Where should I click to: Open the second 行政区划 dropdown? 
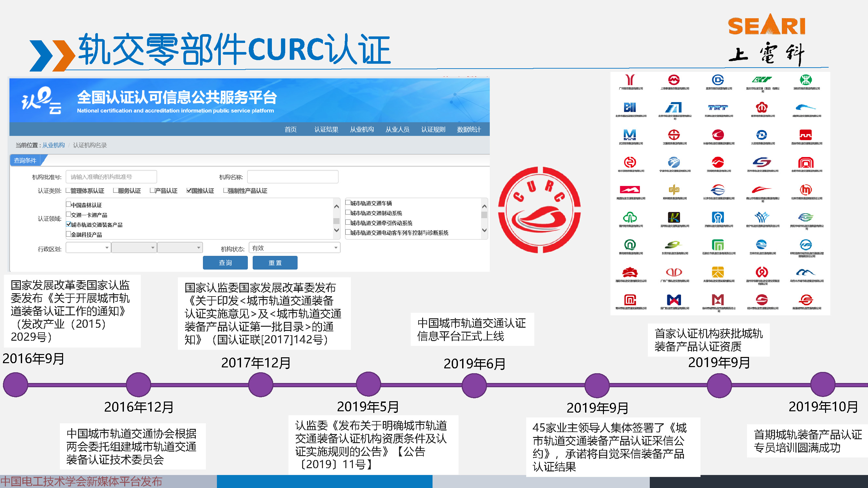[x=134, y=247]
